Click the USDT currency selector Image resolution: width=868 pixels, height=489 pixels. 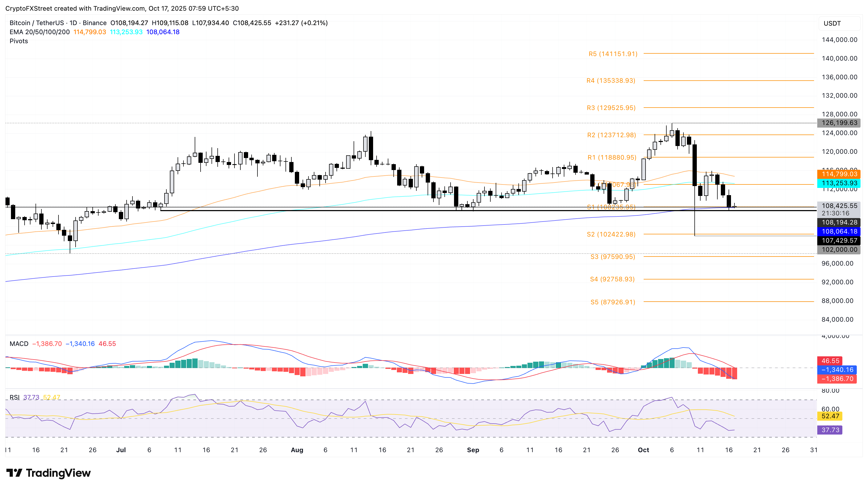(x=832, y=23)
